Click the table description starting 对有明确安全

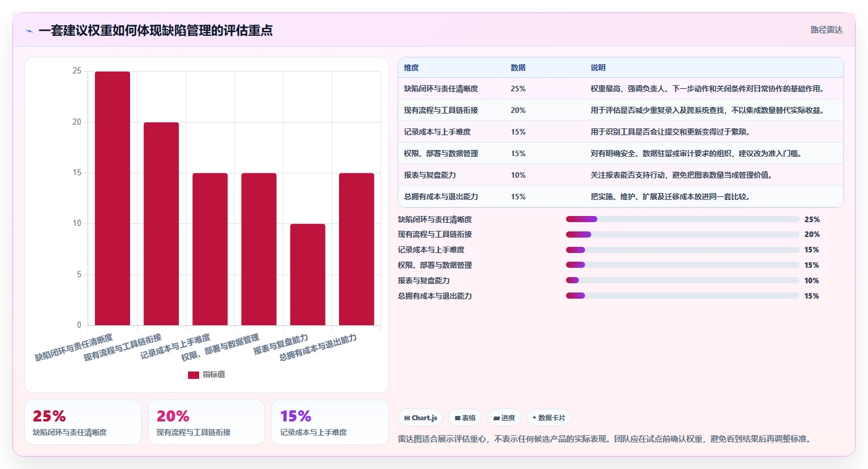697,154
